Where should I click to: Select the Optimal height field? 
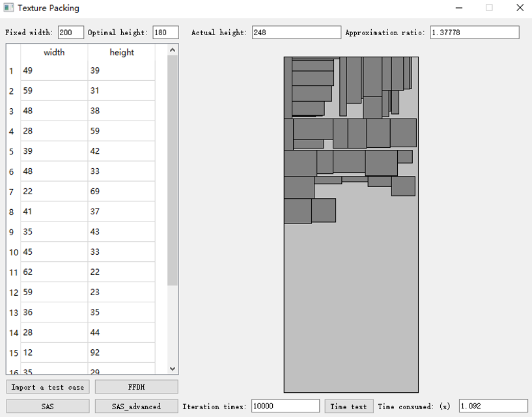165,33
